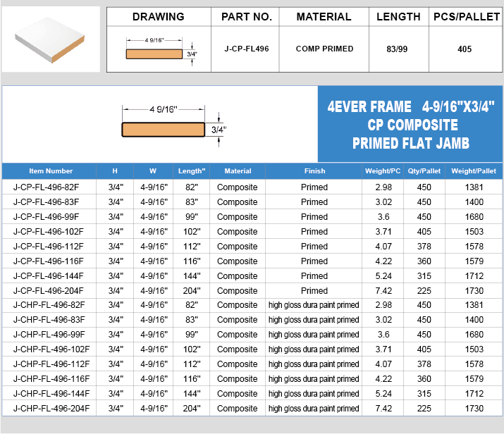Select item J-CP-FL-496-144F
Viewport: 504px width, 434px height.
click(48, 276)
